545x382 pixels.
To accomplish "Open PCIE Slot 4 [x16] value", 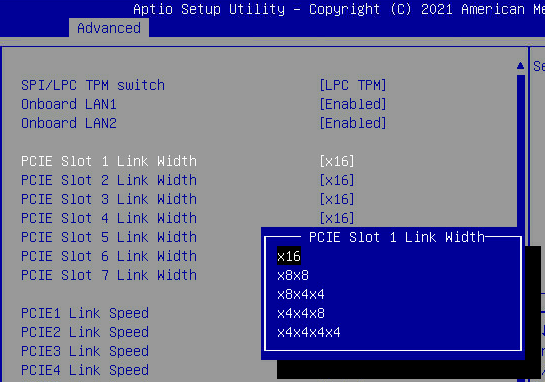I will (337, 218).
